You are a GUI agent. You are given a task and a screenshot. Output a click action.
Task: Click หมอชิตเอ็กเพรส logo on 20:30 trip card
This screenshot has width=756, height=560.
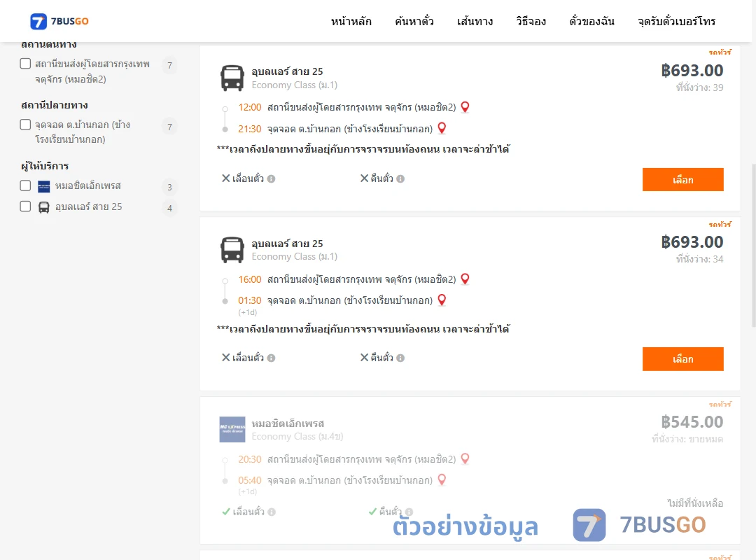point(232,429)
